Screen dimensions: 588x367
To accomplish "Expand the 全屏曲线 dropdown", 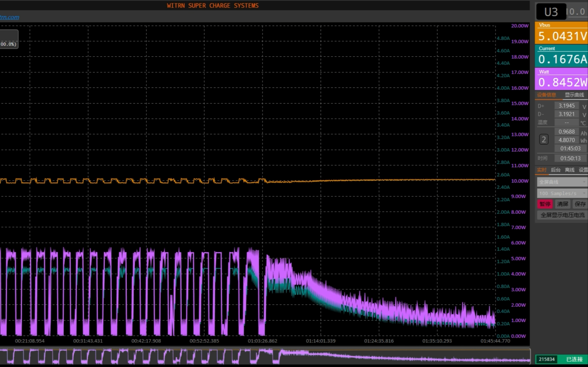I will pyautogui.click(x=562, y=182).
